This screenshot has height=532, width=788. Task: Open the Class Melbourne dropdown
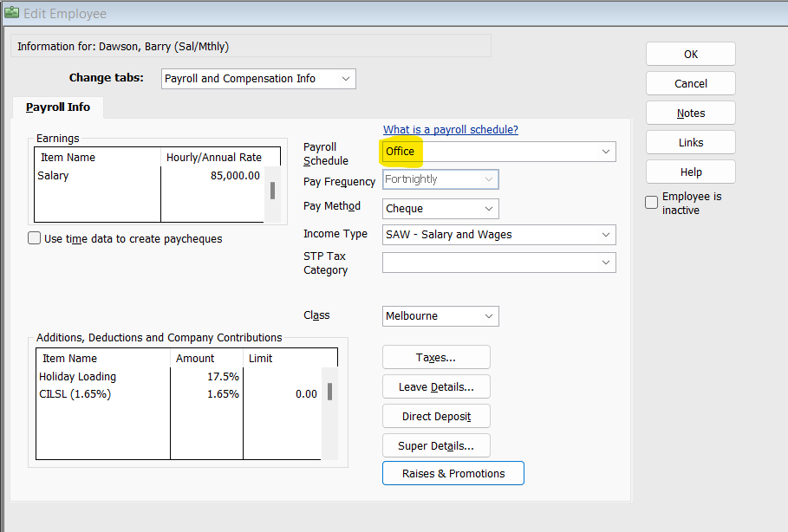[440, 316]
